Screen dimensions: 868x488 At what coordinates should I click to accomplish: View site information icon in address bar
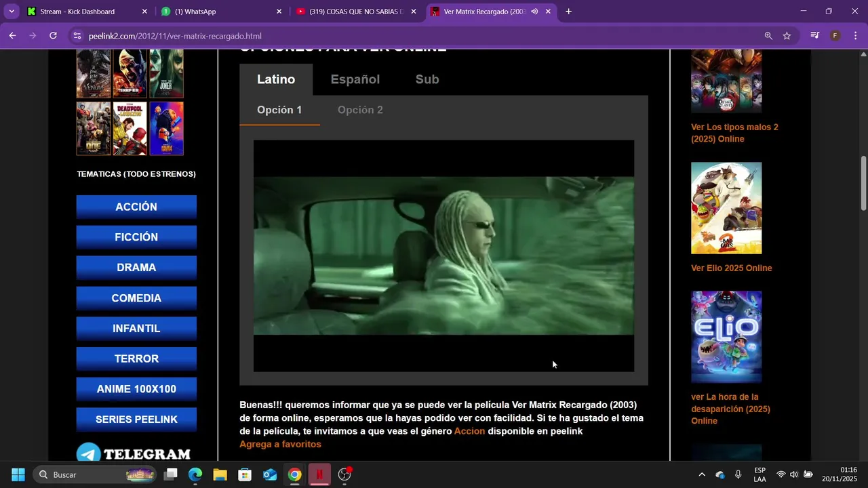(77, 36)
